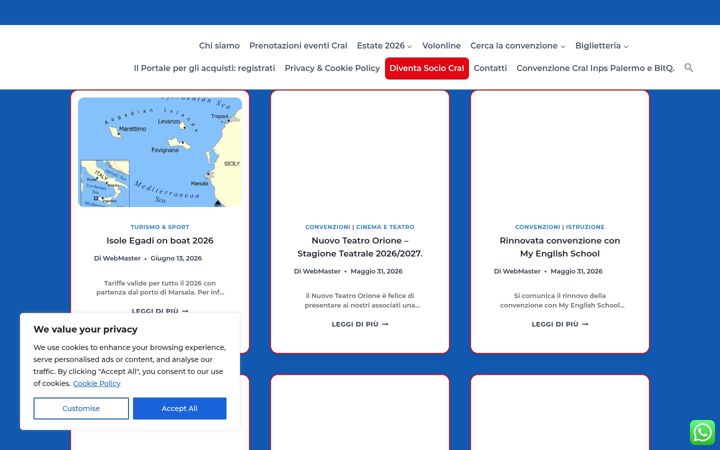Click Leggi di più under My English School
The image size is (720, 450).
tap(560, 324)
